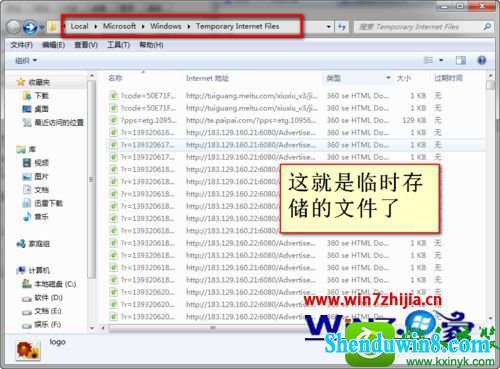Open 最近访问的位置 in favorites

pyautogui.click(x=59, y=123)
